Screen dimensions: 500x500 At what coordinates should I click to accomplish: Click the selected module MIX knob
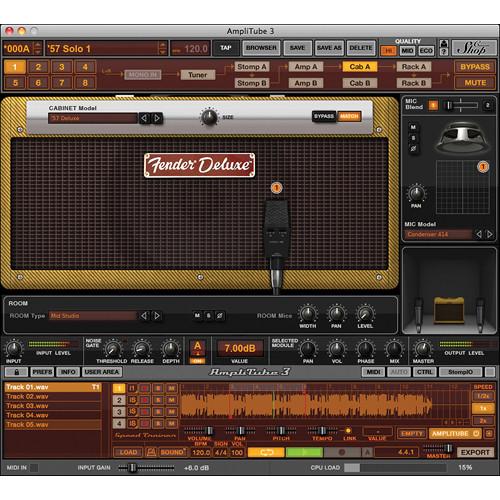[394, 349]
